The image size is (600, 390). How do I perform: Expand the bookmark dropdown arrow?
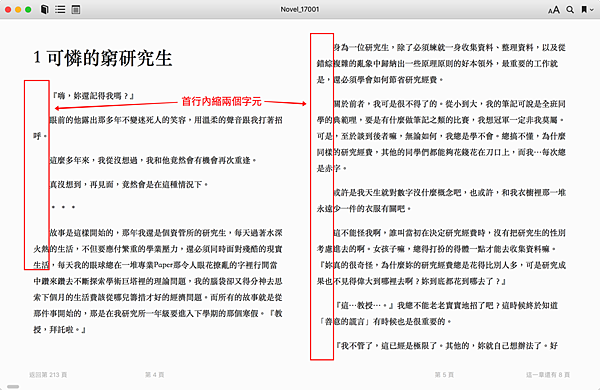[592, 10]
